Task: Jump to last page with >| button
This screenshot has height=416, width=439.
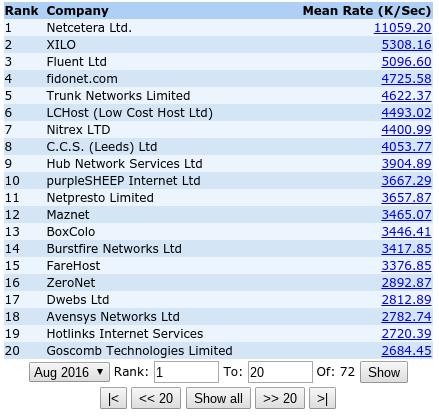Action: (x=322, y=398)
